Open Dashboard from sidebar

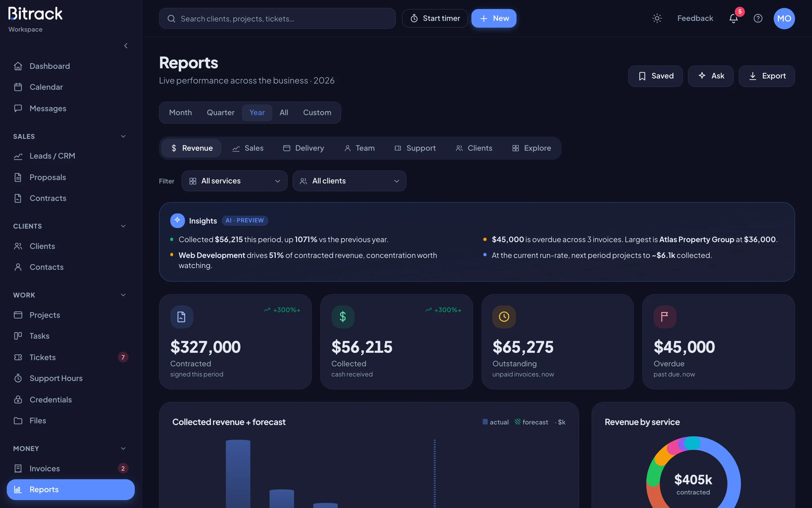point(70,66)
